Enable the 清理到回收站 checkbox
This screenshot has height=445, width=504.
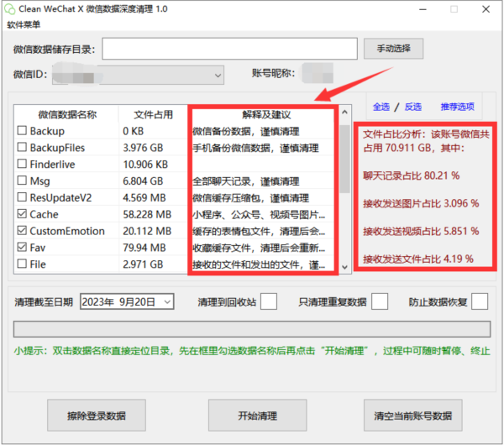pyautogui.click(x=269, y=301)
